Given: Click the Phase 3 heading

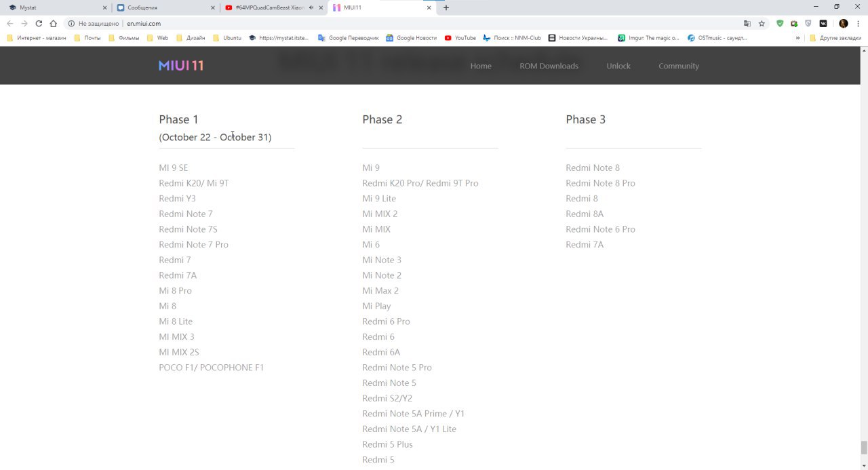Looking at the screenshot, I should (585, 119).
